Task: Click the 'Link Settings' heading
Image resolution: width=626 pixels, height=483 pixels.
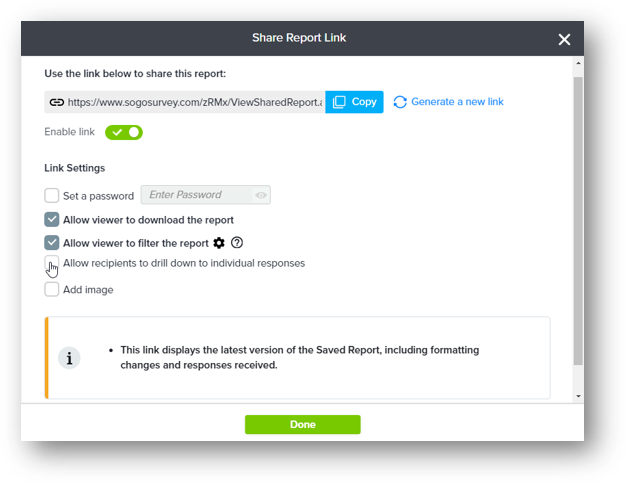Action: click(75, 168)
